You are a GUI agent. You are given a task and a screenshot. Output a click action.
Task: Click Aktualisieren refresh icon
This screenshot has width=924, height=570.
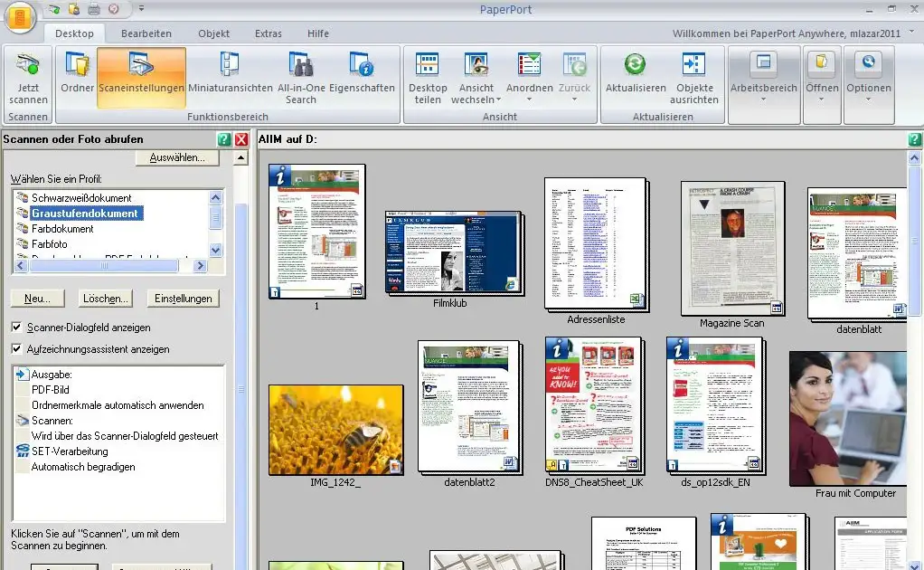point(636,67)
